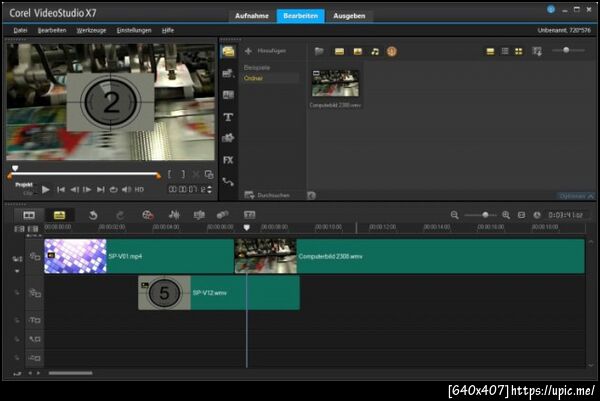Switch library to thumbnail view
This screenshot has width=600, height=401.
tap(518, 51)
